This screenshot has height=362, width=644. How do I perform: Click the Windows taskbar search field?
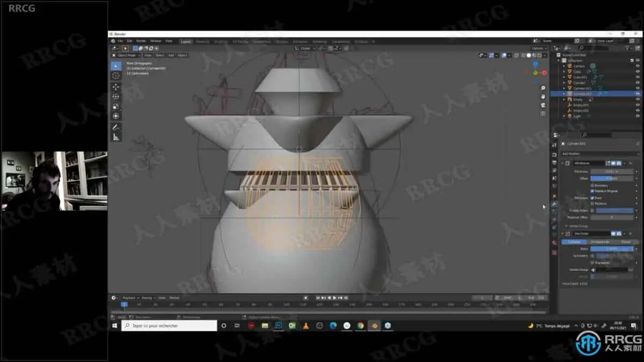point(169,326)
